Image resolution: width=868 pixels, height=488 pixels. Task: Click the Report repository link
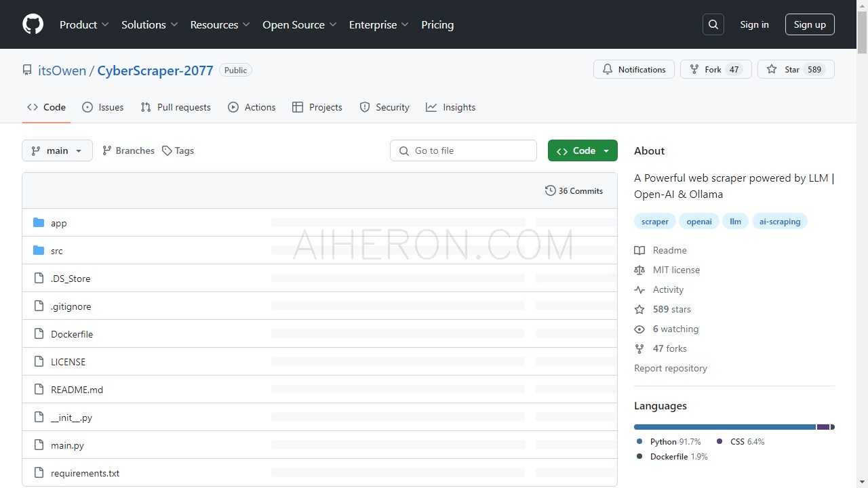pos(671,368)
